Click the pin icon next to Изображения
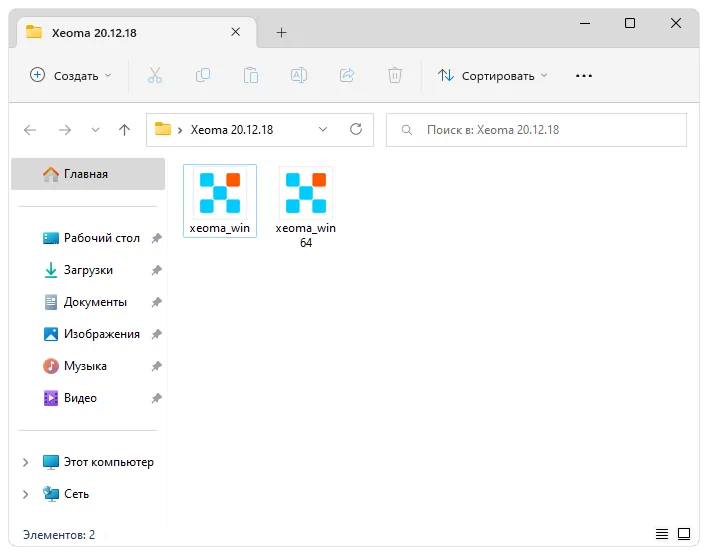This screenshot has height=556, width=707. (x=156, y=334)
